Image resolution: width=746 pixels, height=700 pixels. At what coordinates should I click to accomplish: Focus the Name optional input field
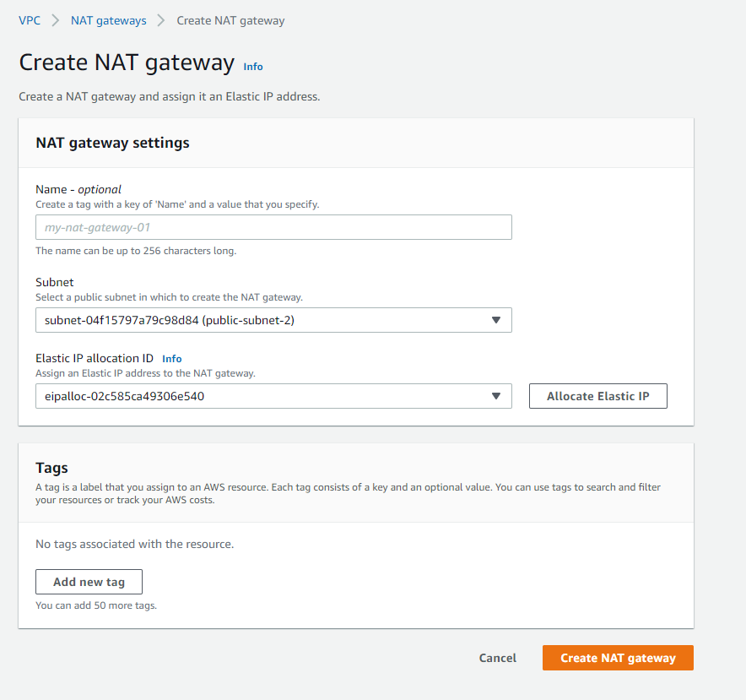[273, 227]
